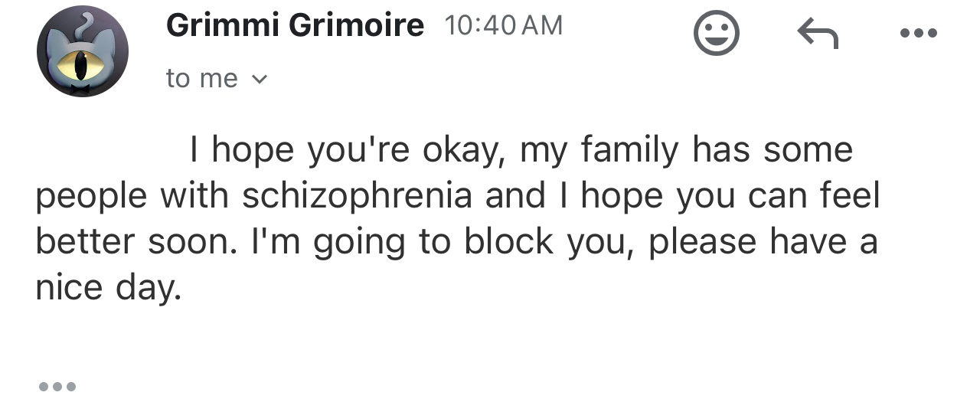This screenshot has height=402, width=980.
Task: Reply using the curved arrow icon
Action: (x=818, y=34)
